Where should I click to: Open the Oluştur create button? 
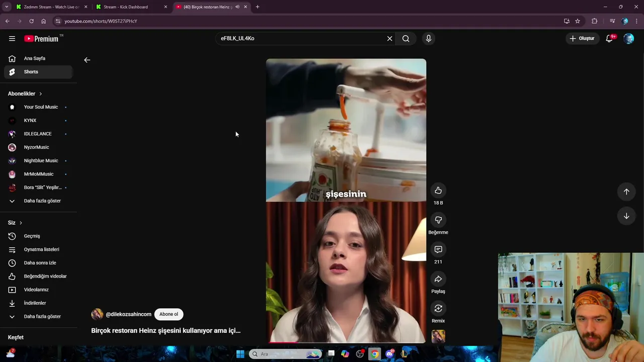pos(582,38)
